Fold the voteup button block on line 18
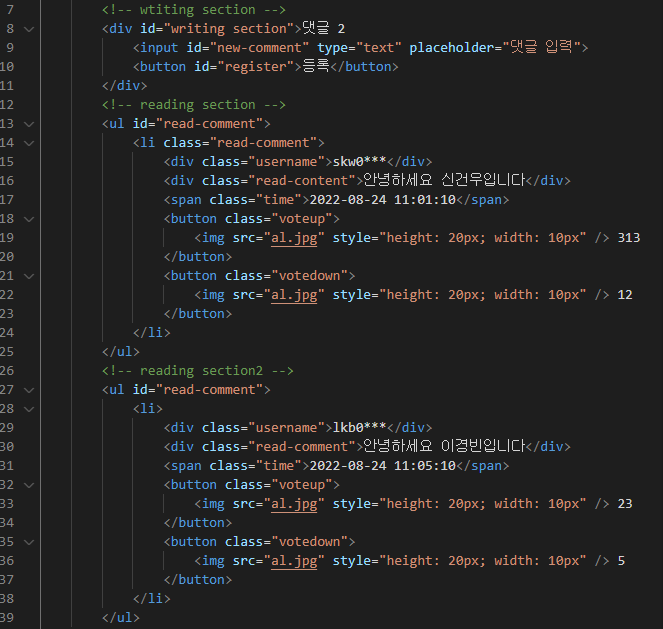This screenshot has height=629, width=663. 29,219
